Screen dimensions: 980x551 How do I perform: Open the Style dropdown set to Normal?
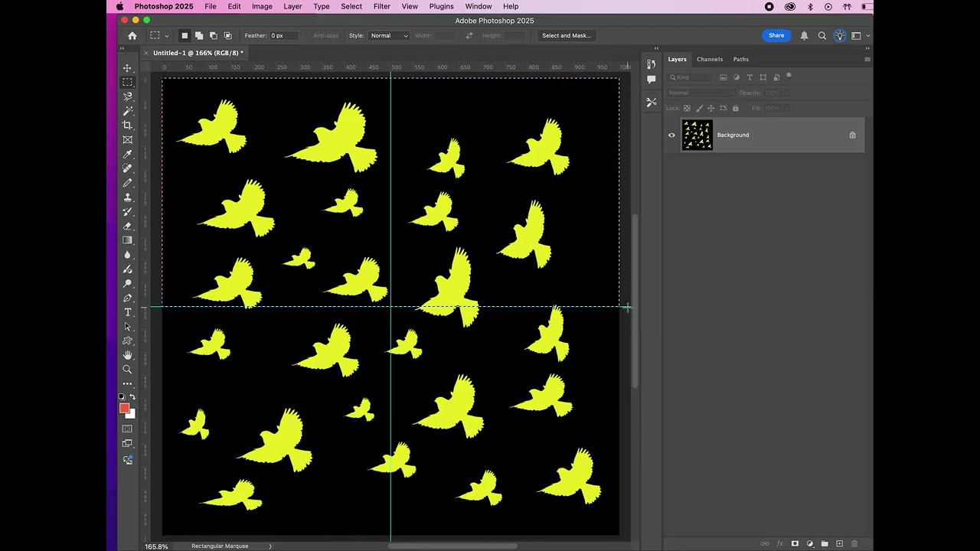pyautogui.click(x=389, y=35)
